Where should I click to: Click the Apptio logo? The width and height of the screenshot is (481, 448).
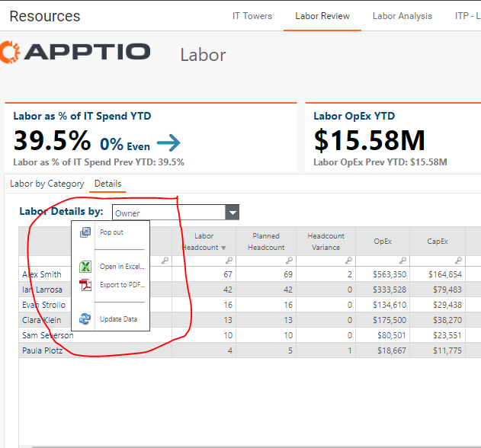pyautogui.click(x=75, y=52)
